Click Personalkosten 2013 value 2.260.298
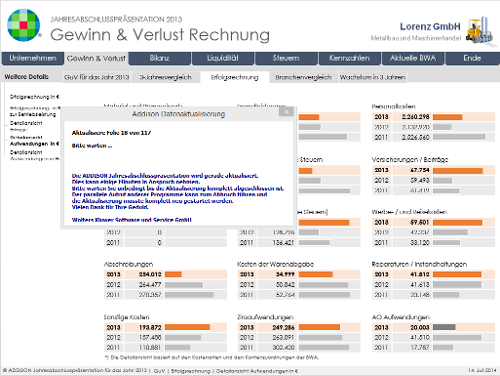500x376 pixels. (x=415, y=117)
